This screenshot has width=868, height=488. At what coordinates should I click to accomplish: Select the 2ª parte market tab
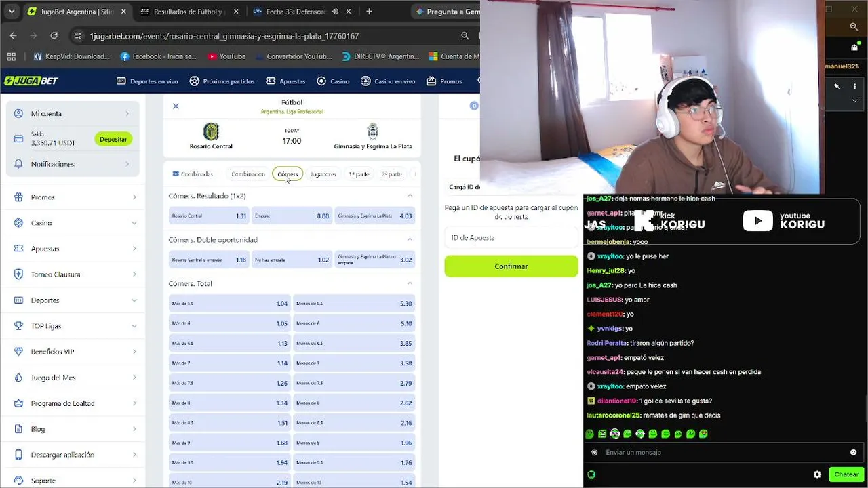coord(391,174)
